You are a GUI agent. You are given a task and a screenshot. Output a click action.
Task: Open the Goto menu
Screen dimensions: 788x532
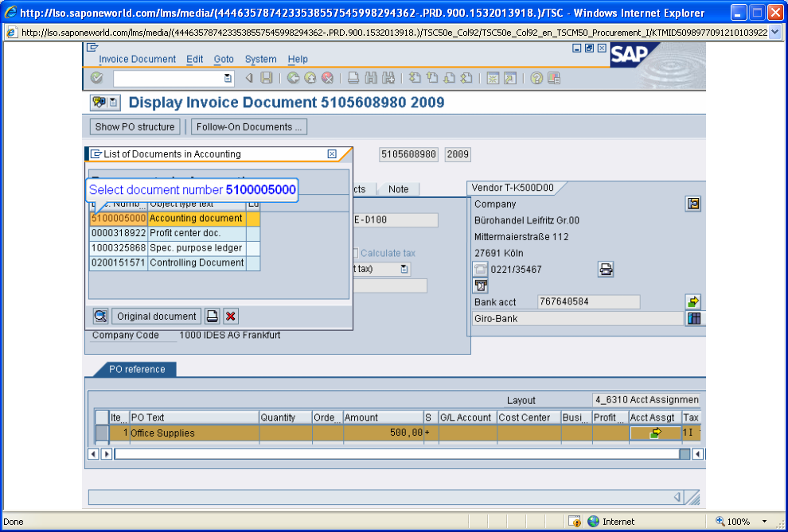coord(224,59)
